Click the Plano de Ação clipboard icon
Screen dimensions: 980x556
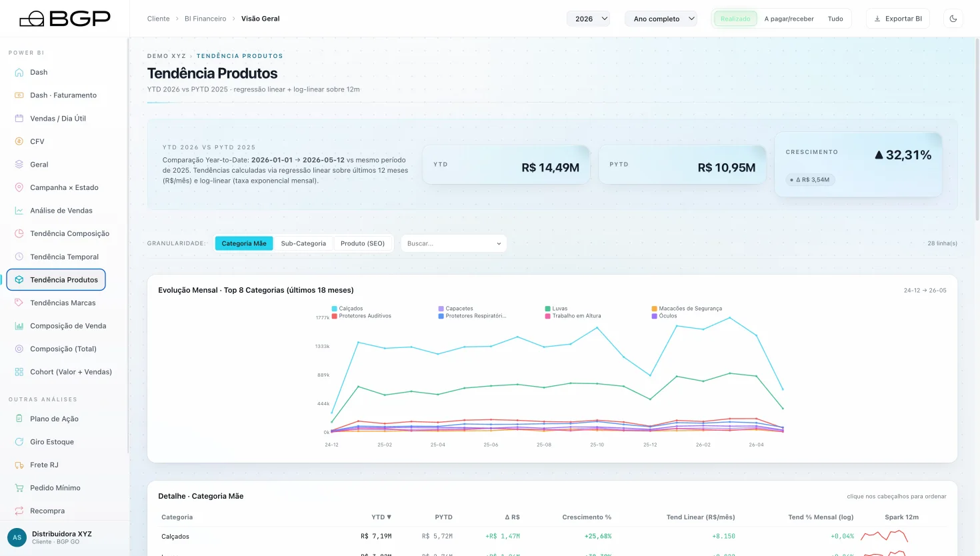tap(19, 419)
